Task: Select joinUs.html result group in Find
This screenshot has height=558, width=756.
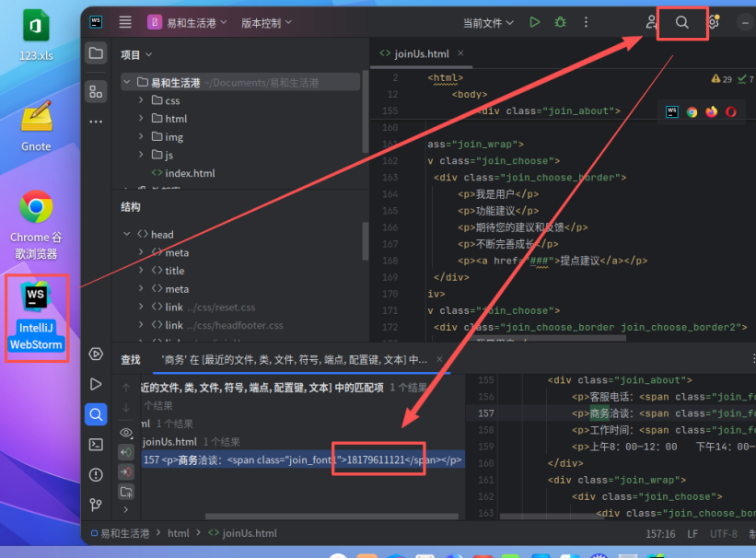Action: click(x=192, y=441)
